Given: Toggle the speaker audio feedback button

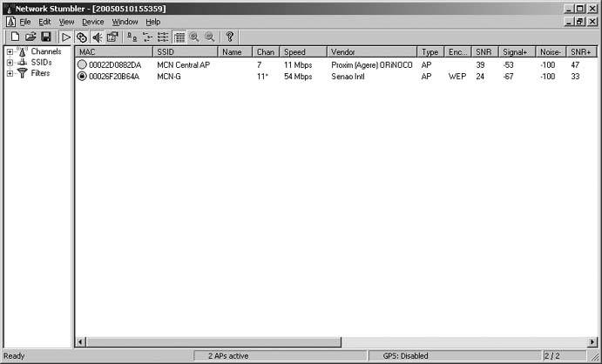Looking at the screenshot, I should [x=97, y=37].
